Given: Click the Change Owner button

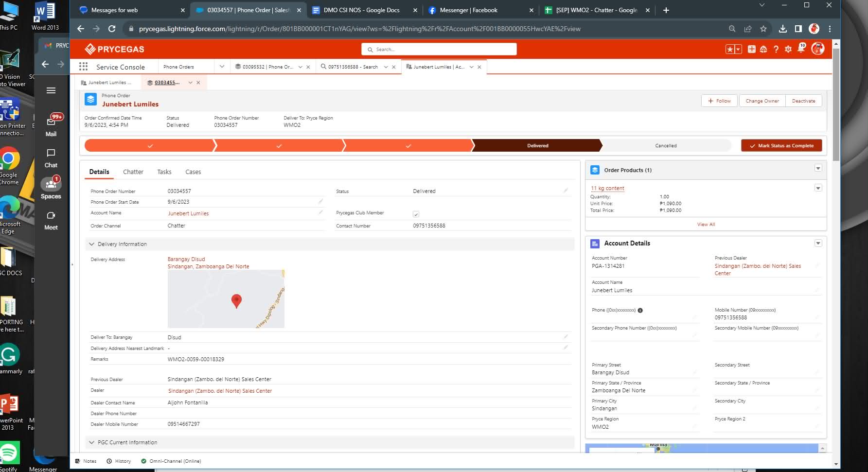Looking at the screenshot, I should [x=762, y=101].
